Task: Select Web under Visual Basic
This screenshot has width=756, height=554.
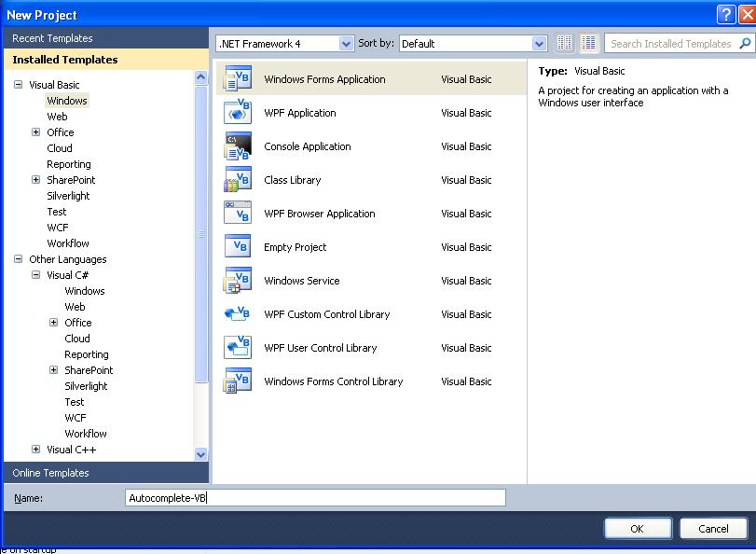Action: tap(57, 117)
